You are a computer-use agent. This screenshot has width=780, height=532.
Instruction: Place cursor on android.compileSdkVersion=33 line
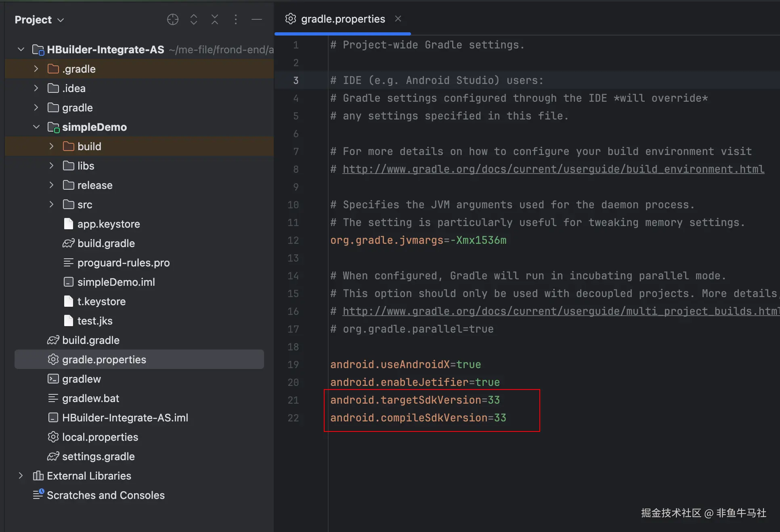[418, 418]
